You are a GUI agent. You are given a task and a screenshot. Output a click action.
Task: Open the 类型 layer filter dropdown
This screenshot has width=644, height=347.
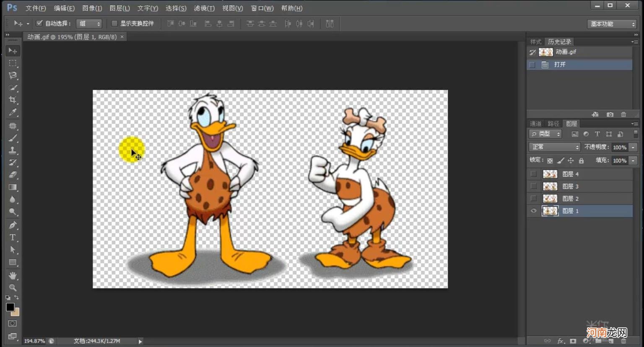[545, 134]
